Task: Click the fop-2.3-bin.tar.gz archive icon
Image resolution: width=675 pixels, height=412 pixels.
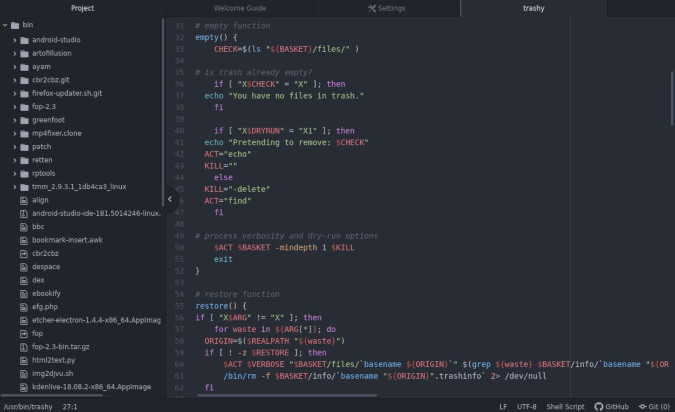Action: click(24, 346)
